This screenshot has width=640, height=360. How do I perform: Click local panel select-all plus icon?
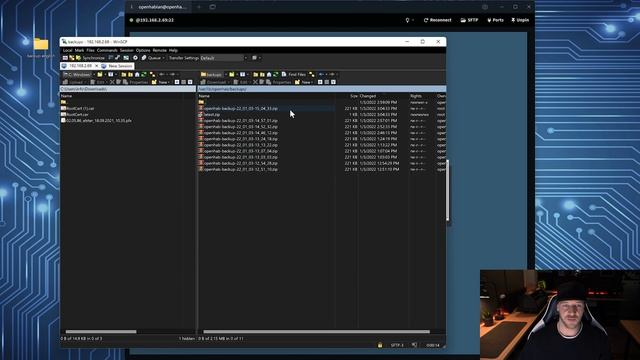pyautogui.click(x=177, y=82)
